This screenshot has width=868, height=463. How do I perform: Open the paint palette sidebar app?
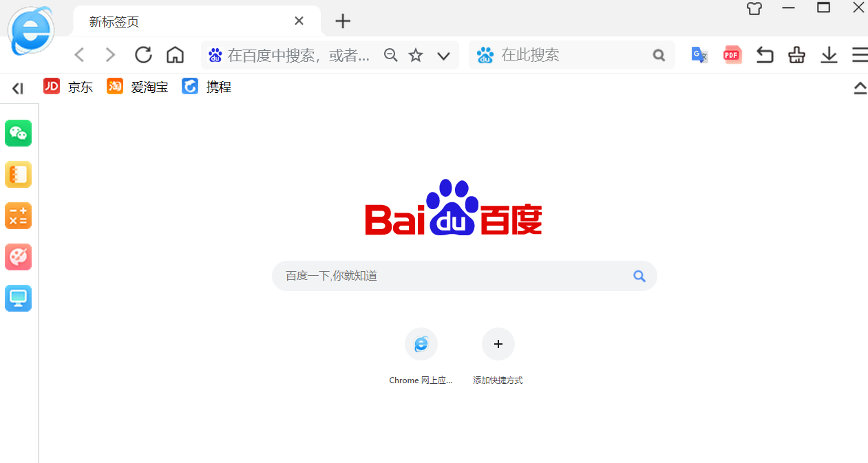[19, 257]
